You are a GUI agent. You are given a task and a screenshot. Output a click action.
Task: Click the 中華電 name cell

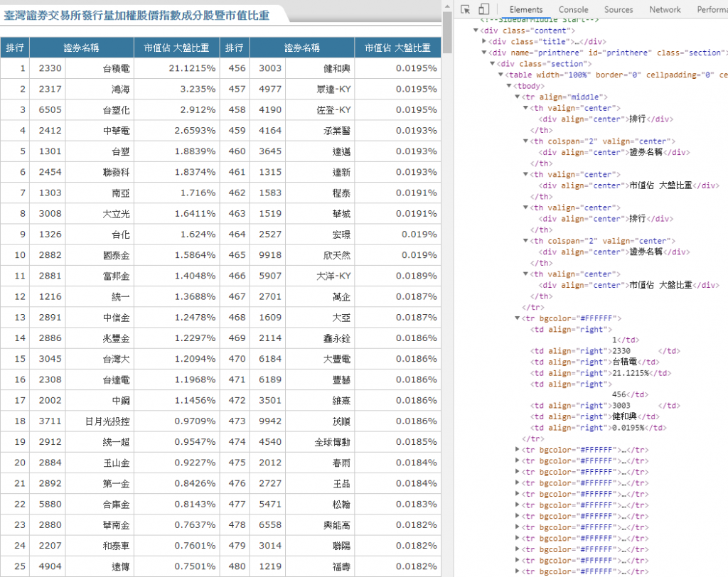click(x=100, y=131)
